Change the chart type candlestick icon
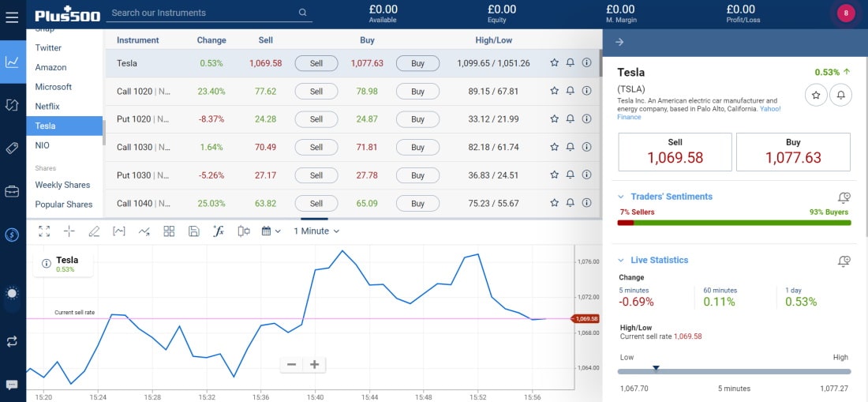Image resolution: width=868 pixels, height=402 pixels. tap(244, 231)
